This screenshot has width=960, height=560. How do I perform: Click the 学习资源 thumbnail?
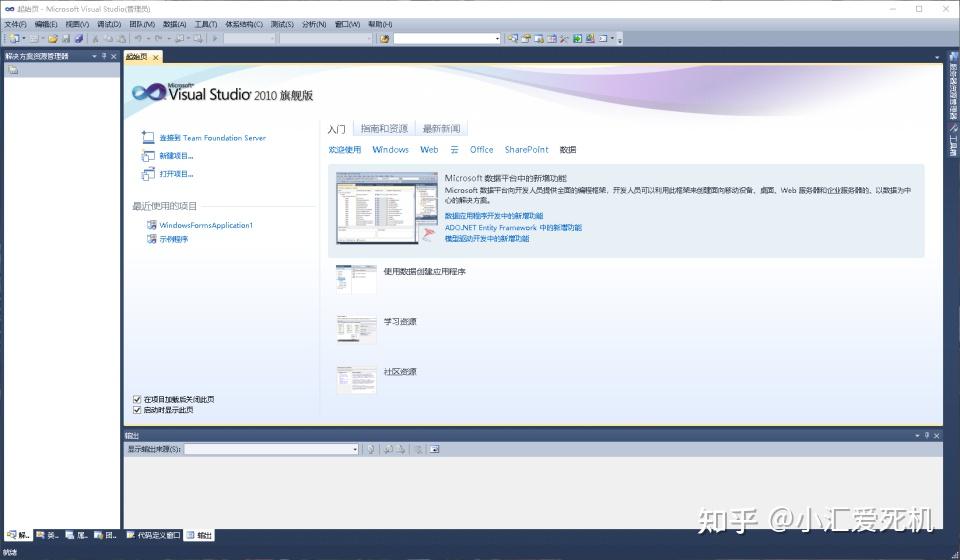(356, 329)
